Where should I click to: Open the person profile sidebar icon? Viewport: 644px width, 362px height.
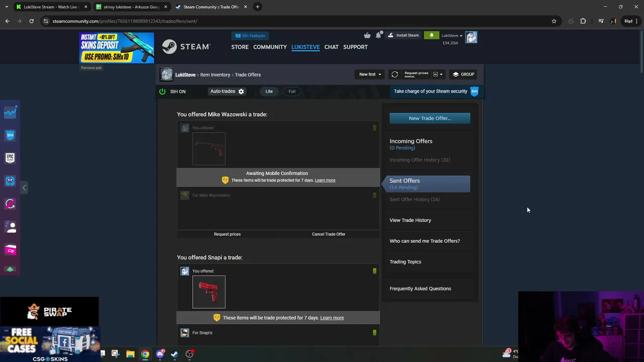click(x=11, y=227)
